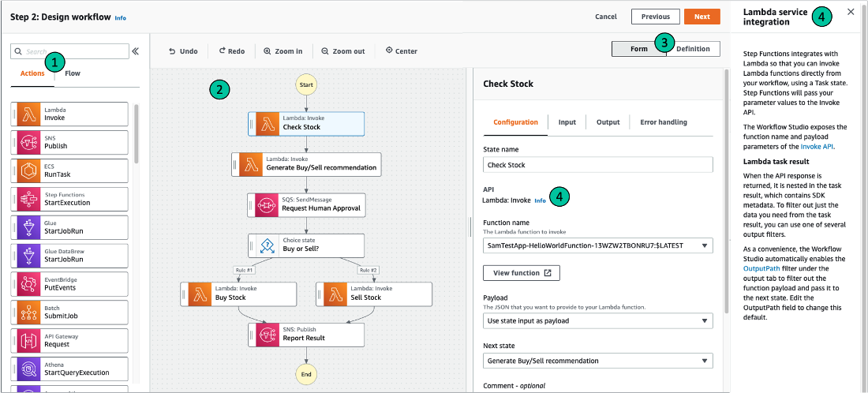The width and height of the screenshot is (868, 393).
Task: Open the Input tab
Action: [x=567, y=122]
